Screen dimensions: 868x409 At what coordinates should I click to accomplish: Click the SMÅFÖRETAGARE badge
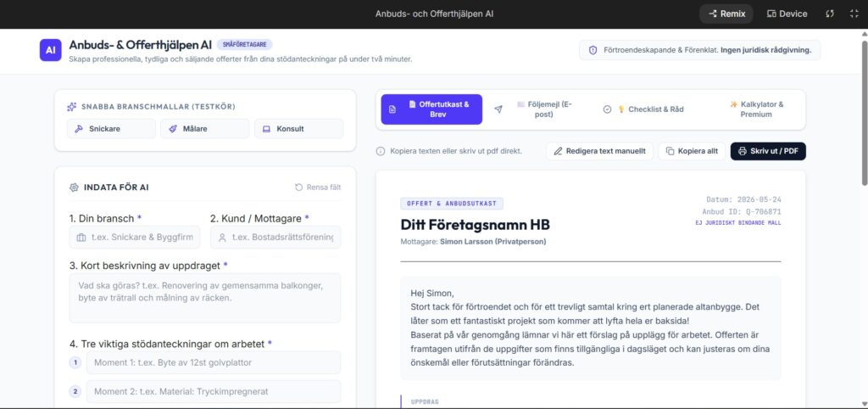coord(245,45)
